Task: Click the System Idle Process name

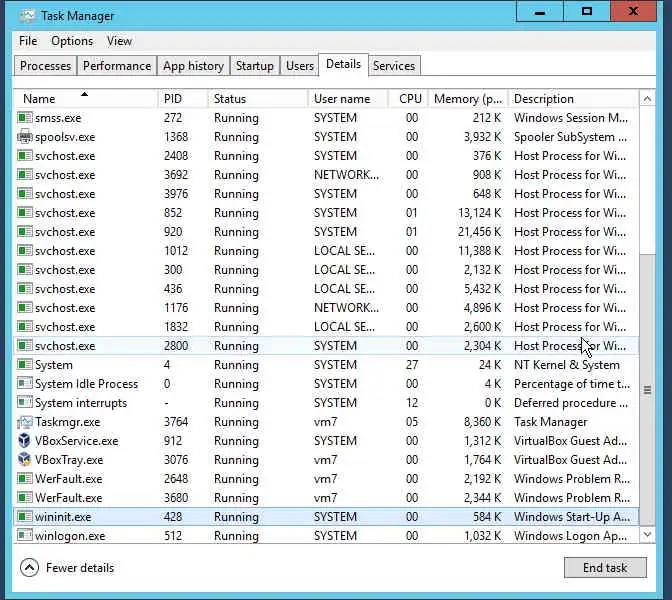Action: 86,384
